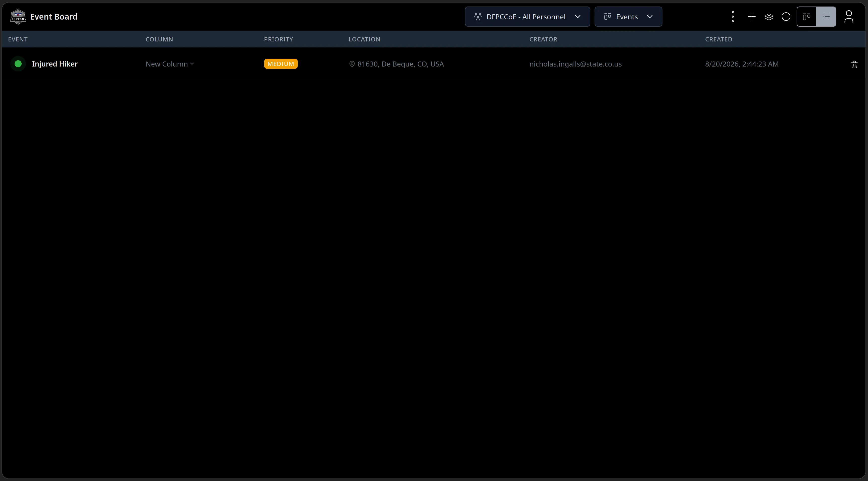
Task: Refresh the event board
Action: [x=786, y=17]
